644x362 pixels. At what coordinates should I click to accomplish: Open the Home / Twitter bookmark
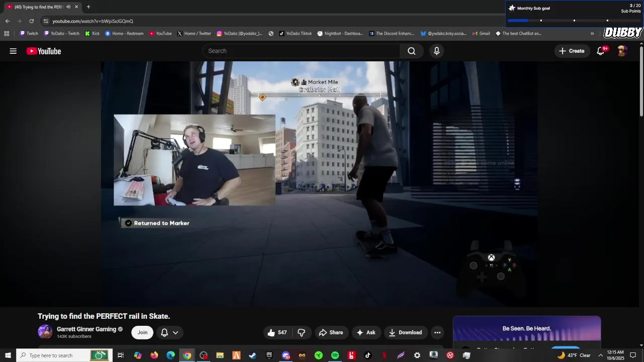(x=194, y=34)
